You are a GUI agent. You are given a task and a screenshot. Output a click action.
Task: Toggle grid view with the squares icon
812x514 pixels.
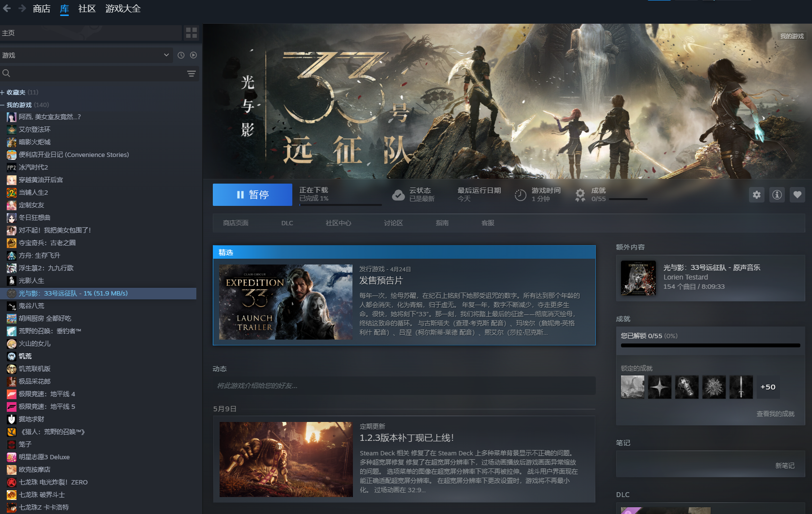click(x=191, y=32)
